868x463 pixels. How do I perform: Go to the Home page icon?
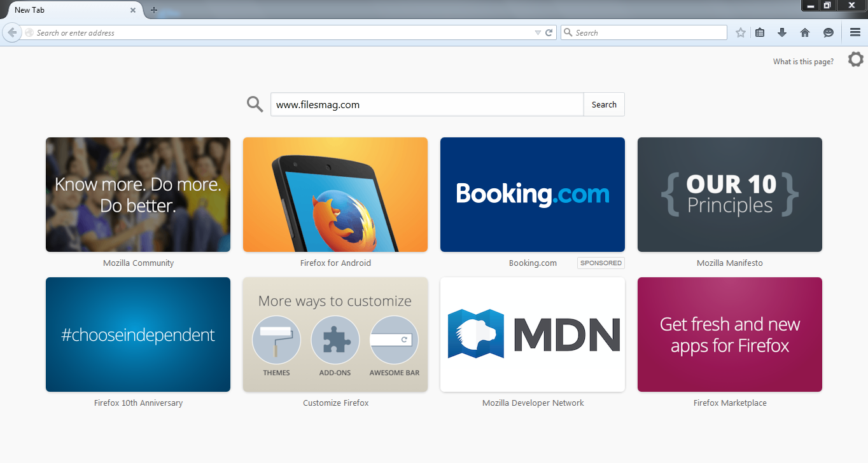point(805,32)
